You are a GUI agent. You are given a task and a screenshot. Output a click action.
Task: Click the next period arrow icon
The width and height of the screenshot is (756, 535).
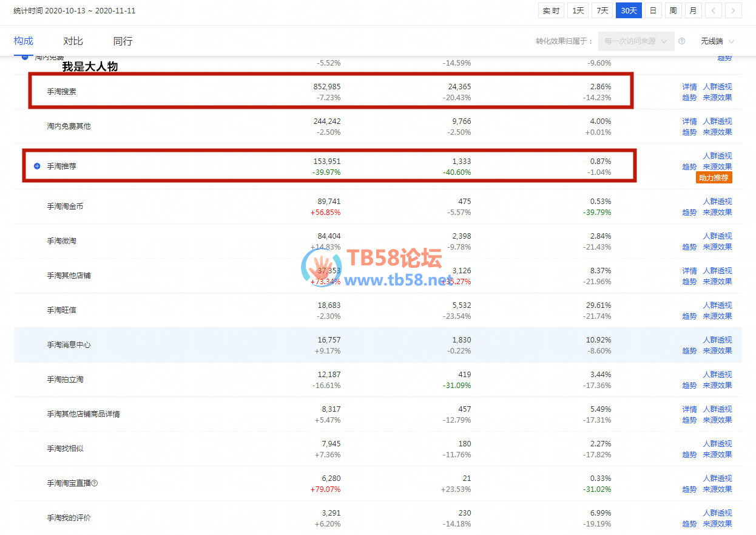(734, 10)
